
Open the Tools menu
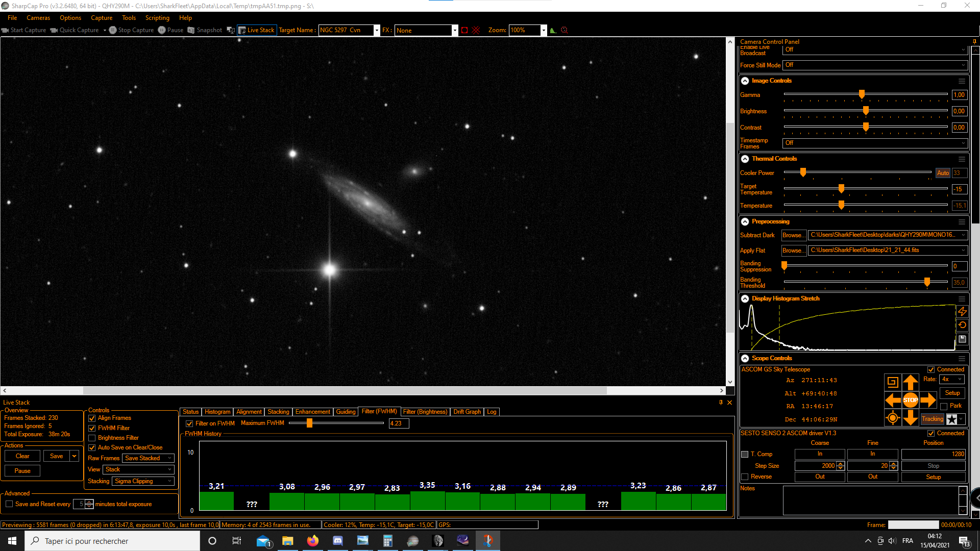pyautogui.click(x=129, y=18)
